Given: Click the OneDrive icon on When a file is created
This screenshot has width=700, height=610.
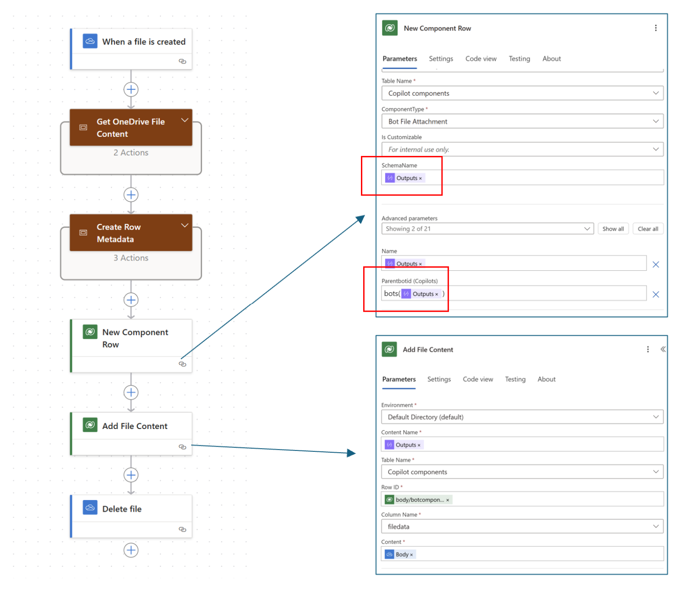Looking at the screenshot, I should (x=90, y=41).
